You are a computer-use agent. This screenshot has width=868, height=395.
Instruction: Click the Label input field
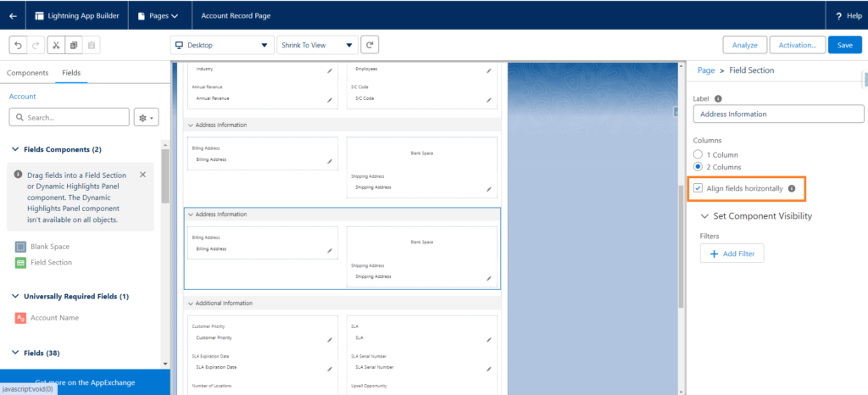pyautogui.click(x=778, y=114)
